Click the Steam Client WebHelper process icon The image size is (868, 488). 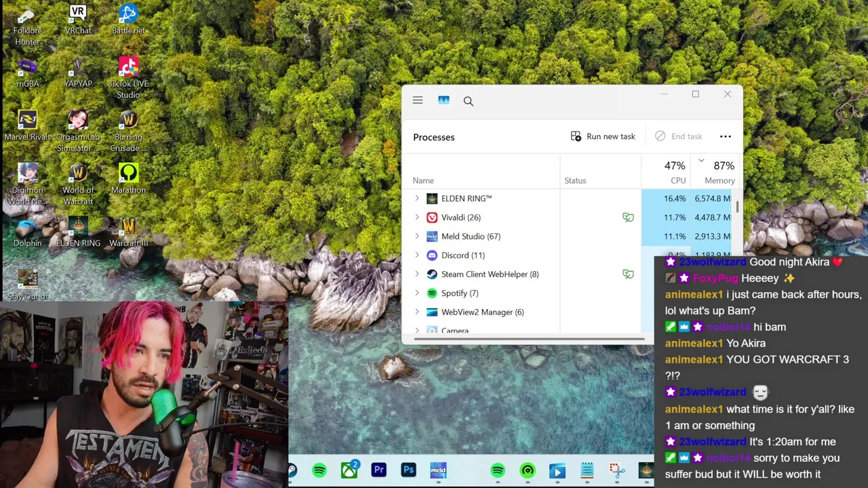432,274
